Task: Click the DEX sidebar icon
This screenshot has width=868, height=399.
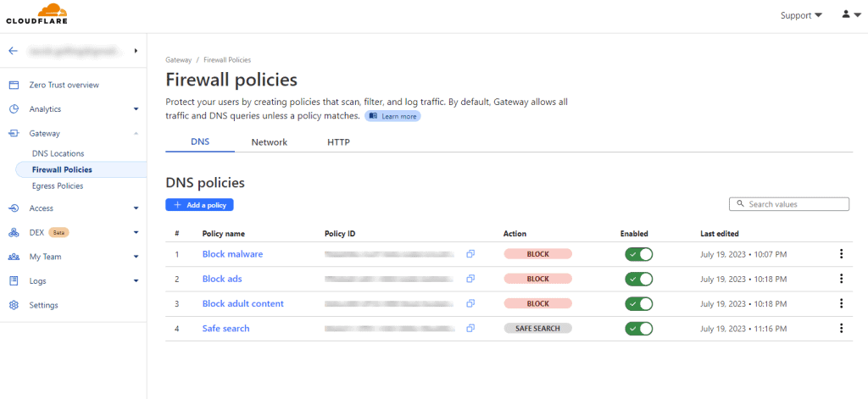Action: (14, 232)
